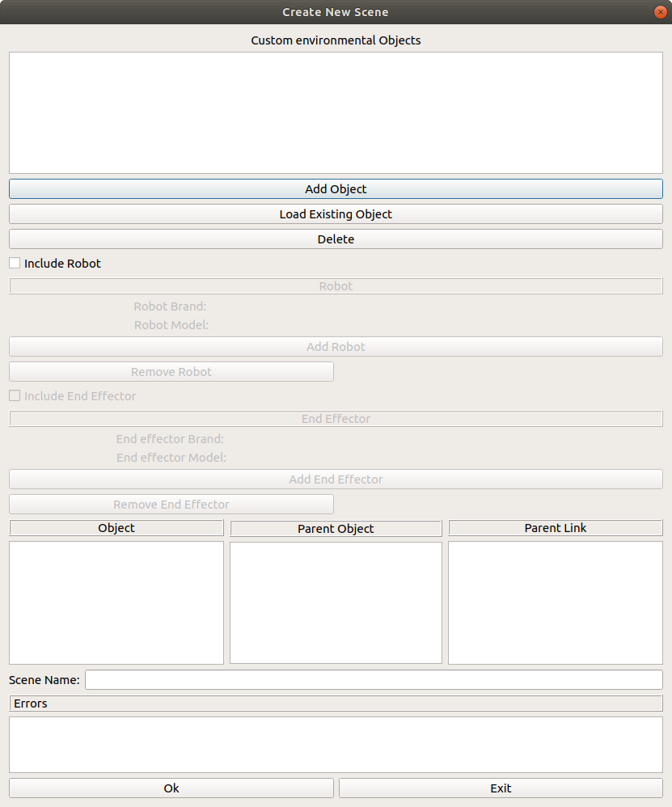Click the Add Robot button
The height and width of the screenshot is (807, 672).
(336, 347)
